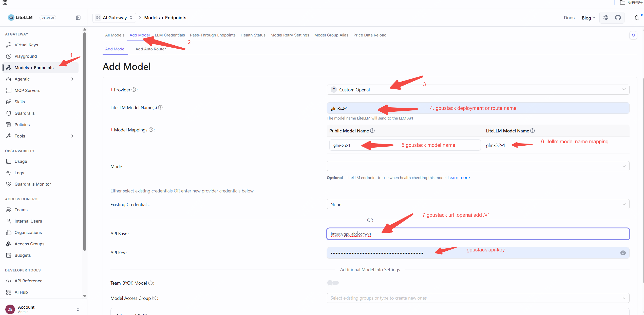Viewport: 644px width, 315px height.
Task: Show help for Provider field
Action: [x=134, y=90]
